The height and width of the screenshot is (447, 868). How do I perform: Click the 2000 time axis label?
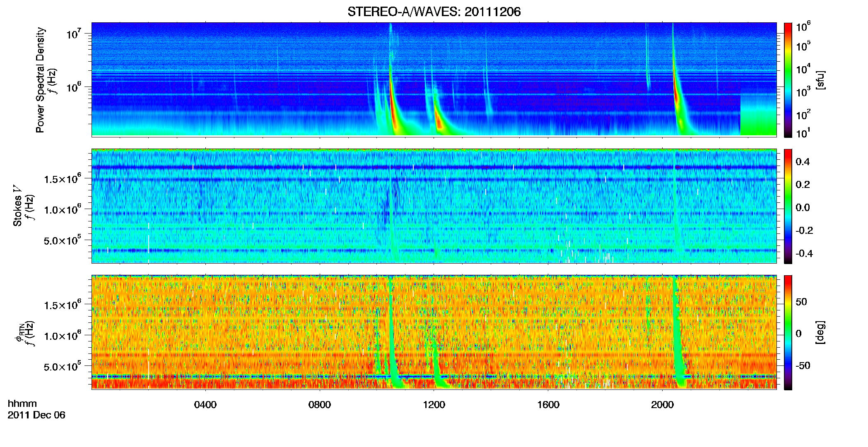click(x=663, y=404)
